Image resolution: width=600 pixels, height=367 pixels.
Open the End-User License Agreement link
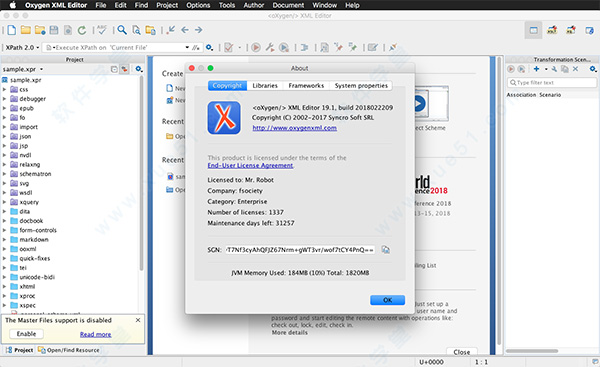251,165
